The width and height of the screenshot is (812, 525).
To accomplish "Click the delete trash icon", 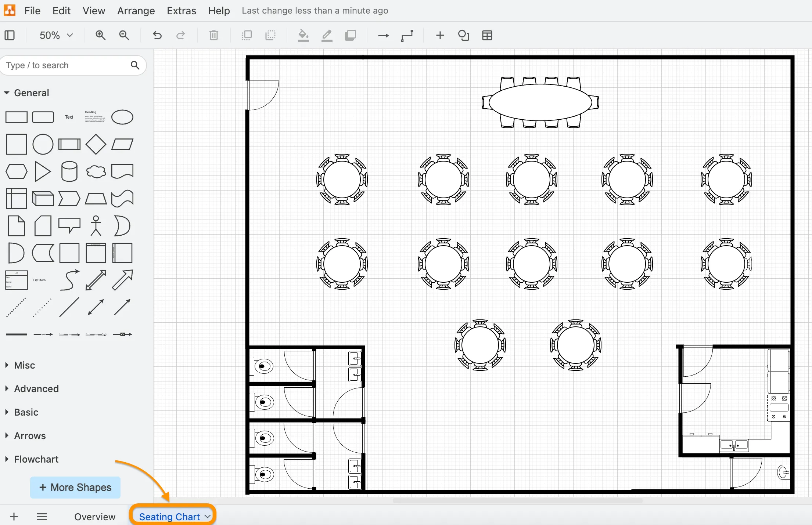I will click(214, 35).
